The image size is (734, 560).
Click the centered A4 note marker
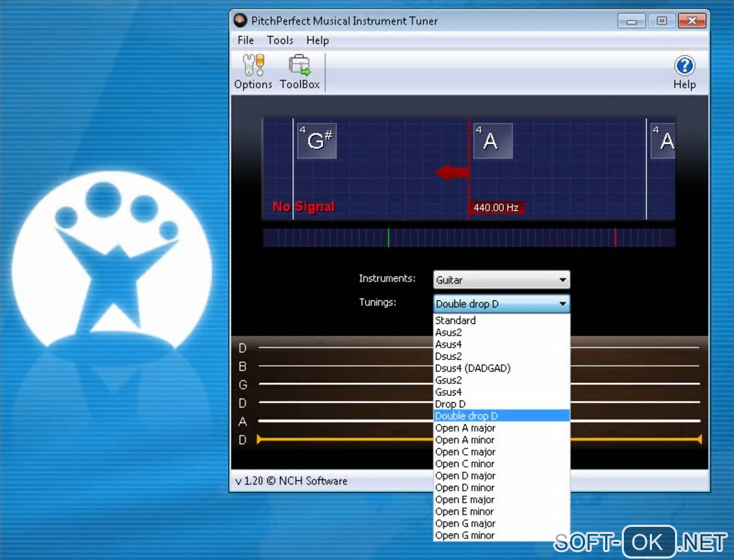point(493,140)
